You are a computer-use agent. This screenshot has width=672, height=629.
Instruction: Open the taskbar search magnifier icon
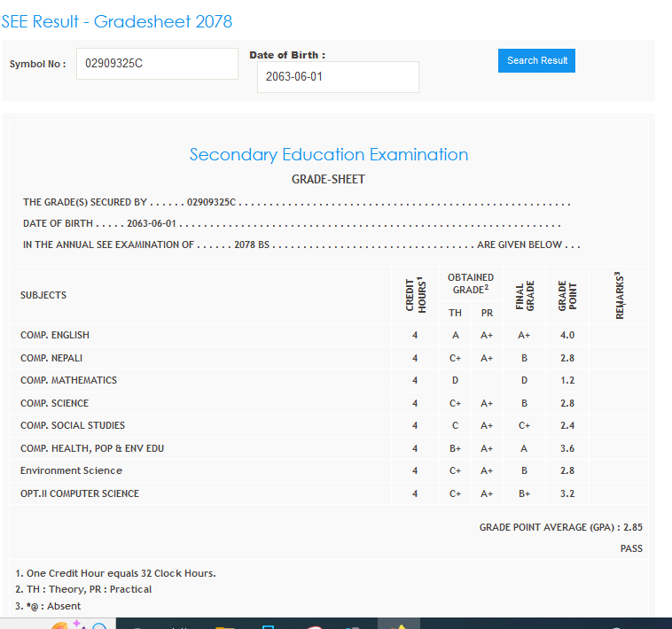point(99,625)
